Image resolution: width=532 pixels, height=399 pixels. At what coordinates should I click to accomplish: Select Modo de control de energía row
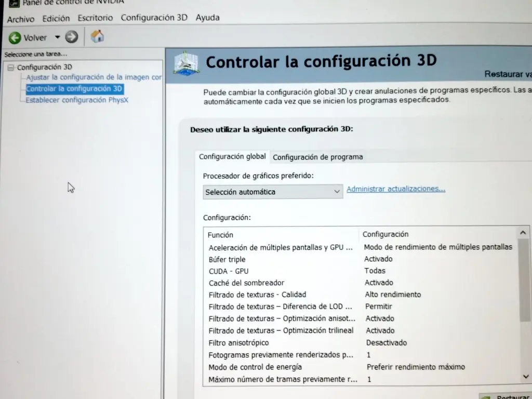click(x=362, y=367)
